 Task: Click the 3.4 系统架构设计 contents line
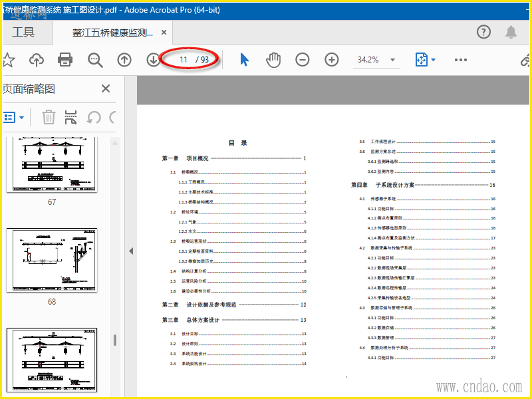tap(238, 364)
